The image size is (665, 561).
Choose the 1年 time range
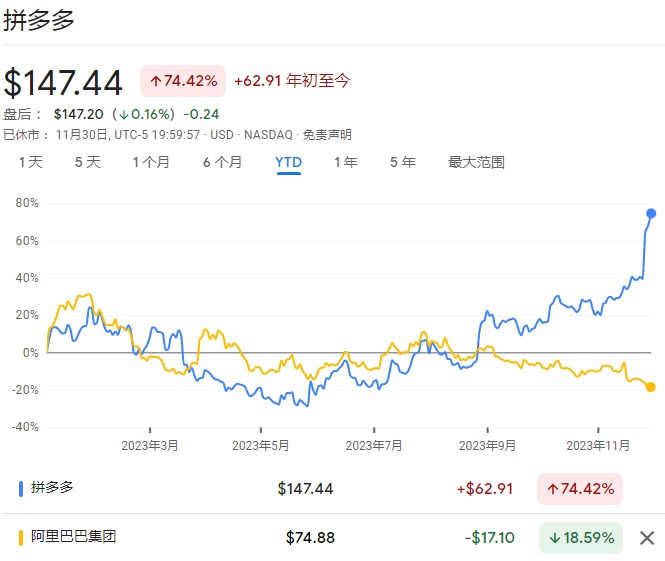346,162
